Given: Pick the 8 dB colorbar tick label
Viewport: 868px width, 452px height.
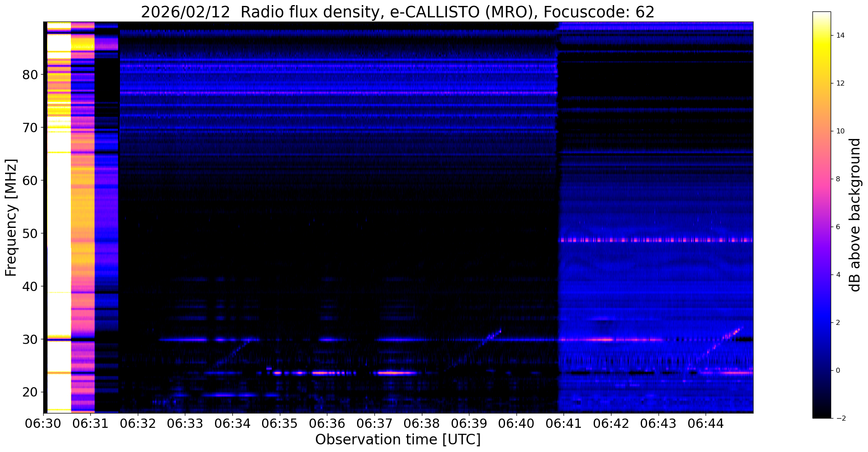Looking at the screenshot, I should [x=837, y=179].
